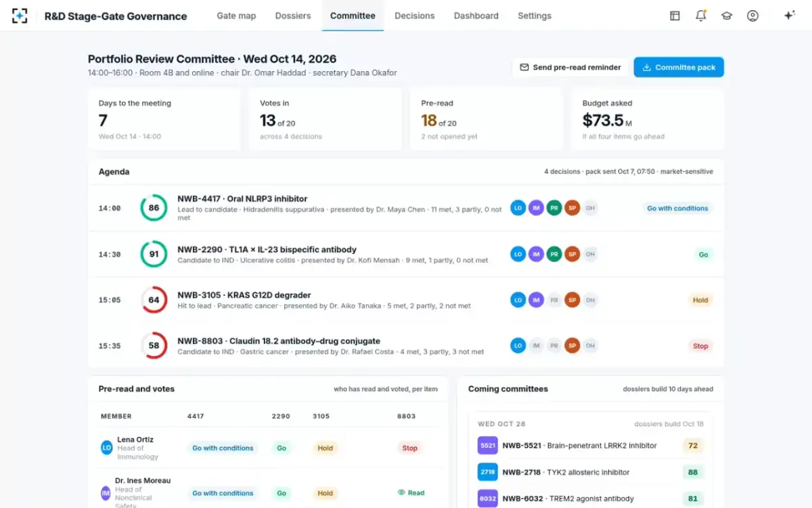Click the 58 readiness score ring
Viewport: 812px width, 508px height.
(154, 345)
